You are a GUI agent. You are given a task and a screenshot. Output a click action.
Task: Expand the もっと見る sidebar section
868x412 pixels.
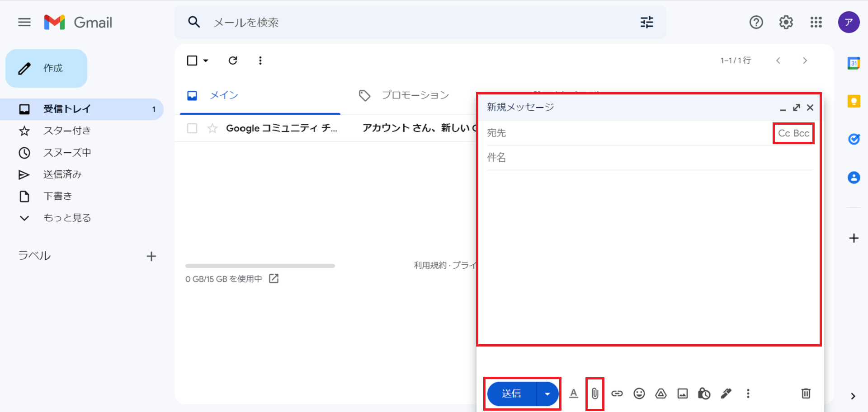[67, 218]
